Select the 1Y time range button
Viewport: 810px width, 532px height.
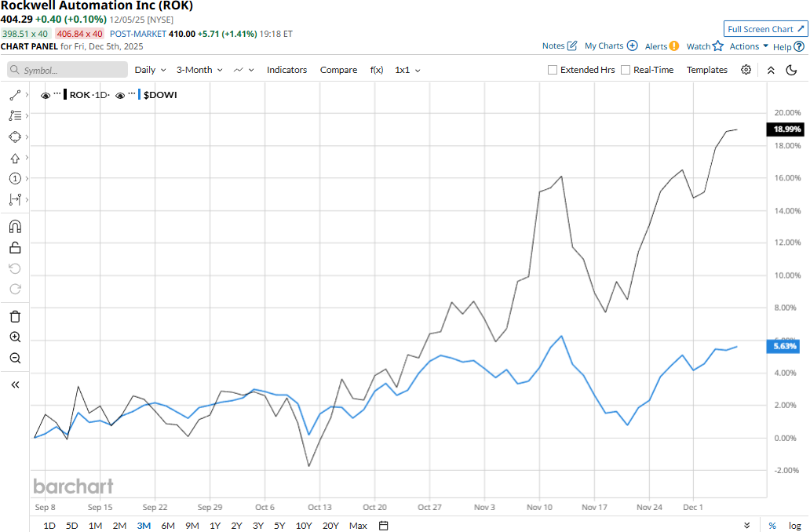point(214,526)
